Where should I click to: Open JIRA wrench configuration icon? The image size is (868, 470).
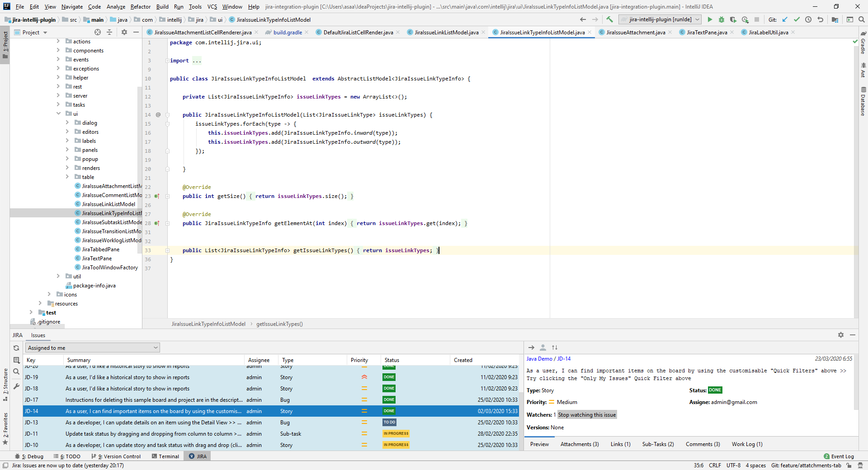coord(16,386)
